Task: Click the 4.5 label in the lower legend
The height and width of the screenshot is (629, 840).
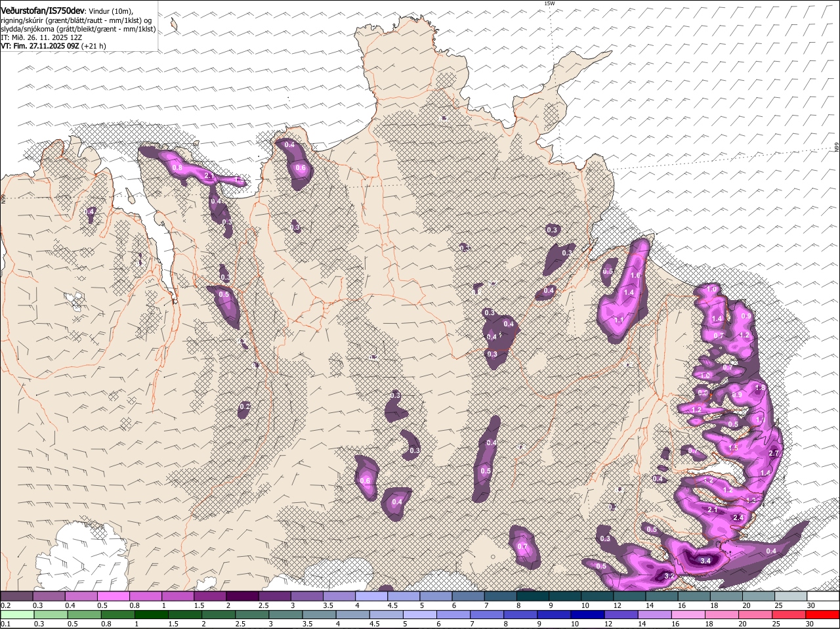Action: pos(374,624)
